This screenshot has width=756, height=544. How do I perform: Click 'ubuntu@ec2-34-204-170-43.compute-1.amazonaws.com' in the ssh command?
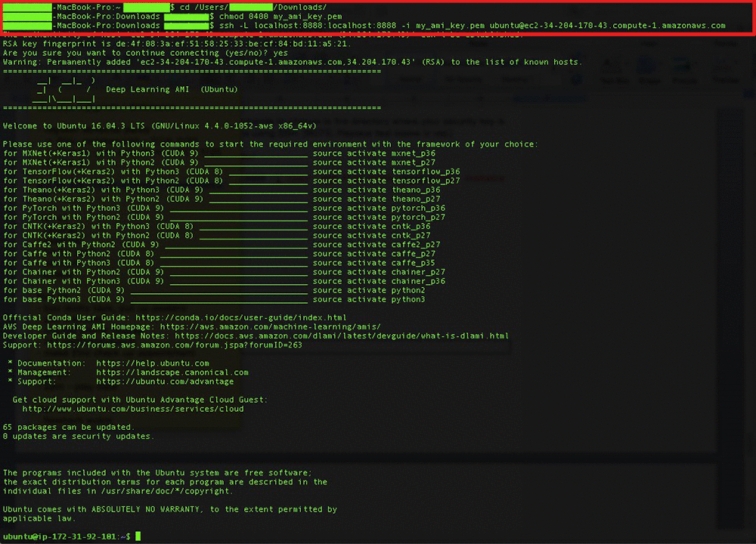coord(608,26)
